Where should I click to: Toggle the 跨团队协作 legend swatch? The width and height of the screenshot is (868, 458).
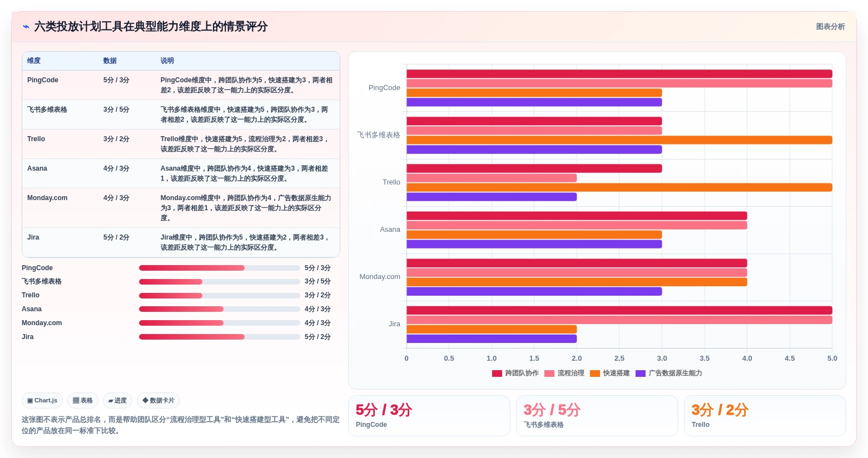click(x=497, y=374)
